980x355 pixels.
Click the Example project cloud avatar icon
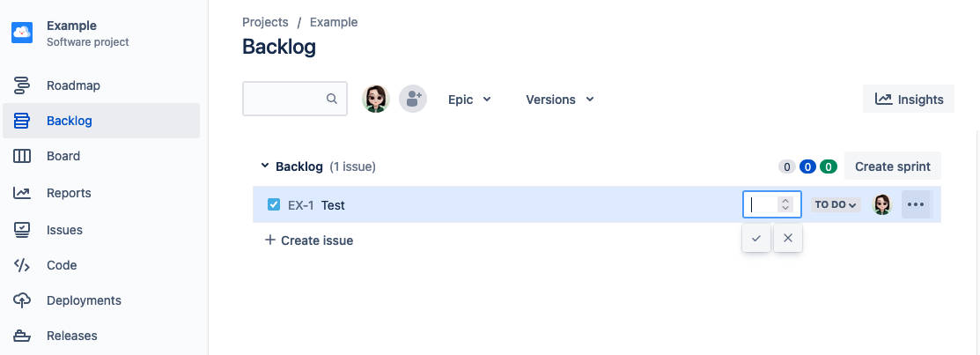click(22, 33)
